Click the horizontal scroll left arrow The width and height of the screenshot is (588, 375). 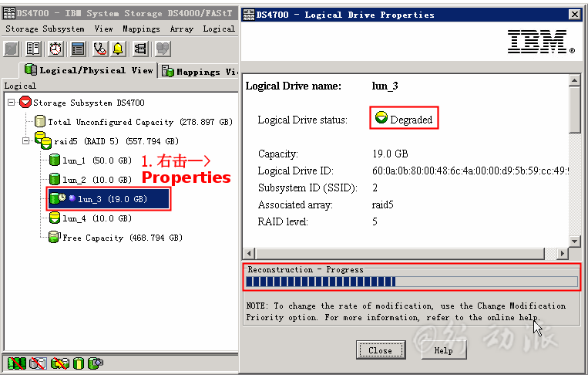tap(250, 253)
